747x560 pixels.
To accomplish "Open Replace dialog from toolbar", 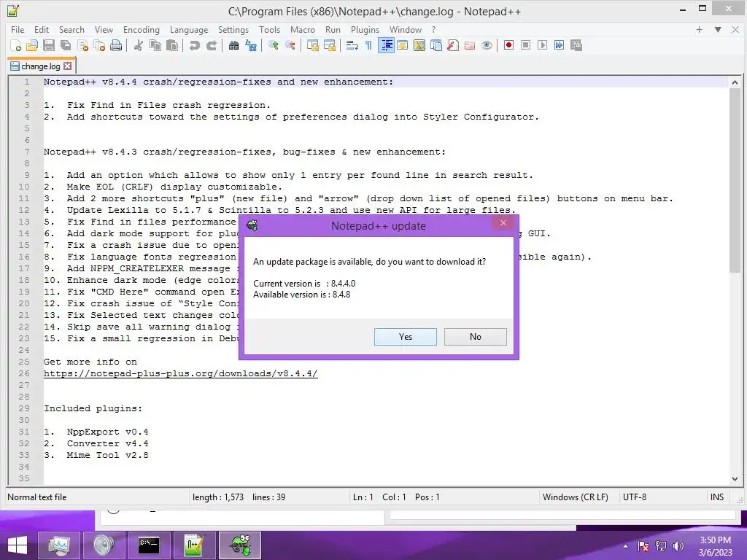I will [x=251, y=45].
